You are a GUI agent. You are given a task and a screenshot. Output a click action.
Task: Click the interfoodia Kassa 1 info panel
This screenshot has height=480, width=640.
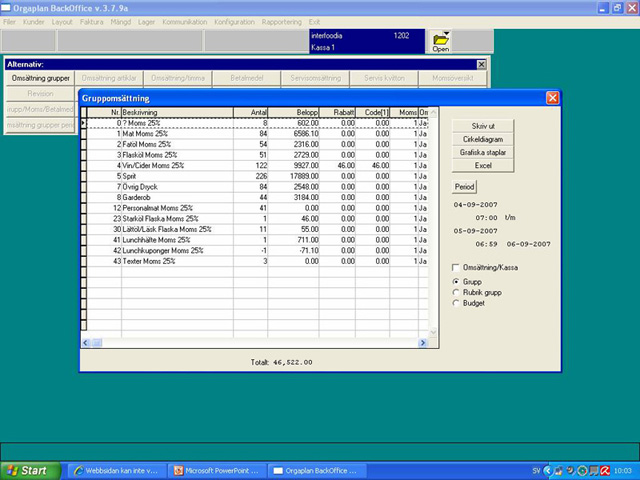tap(367, 41)
